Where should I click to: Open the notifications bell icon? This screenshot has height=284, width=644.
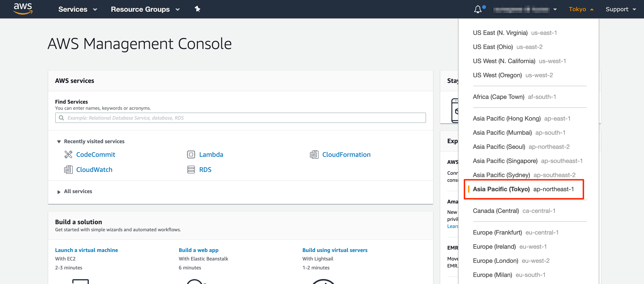pyautogui.click(x=478, y=9)
